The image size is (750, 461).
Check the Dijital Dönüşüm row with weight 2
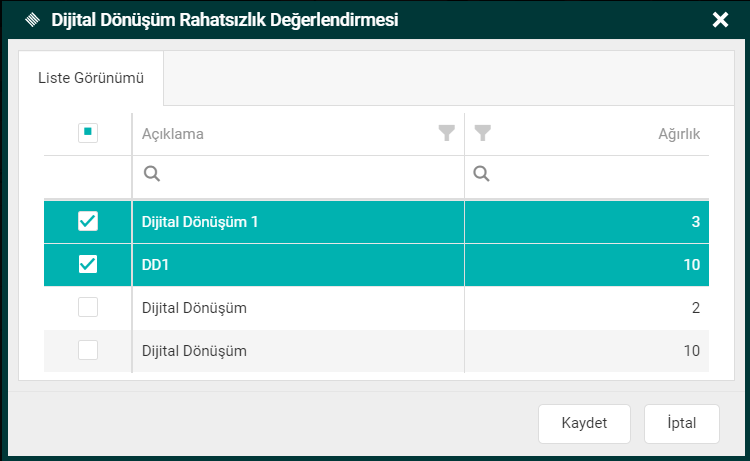pyautogui.click(x=88, y=308)
